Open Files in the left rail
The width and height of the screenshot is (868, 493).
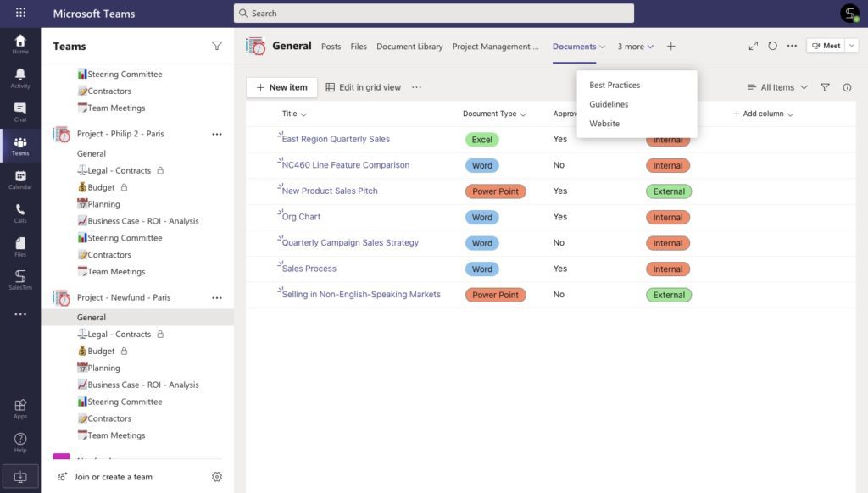tap(20, 246)
